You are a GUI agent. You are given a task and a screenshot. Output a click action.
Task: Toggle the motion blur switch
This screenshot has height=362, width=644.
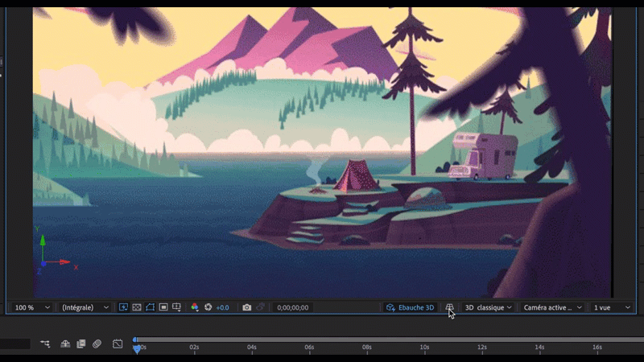pos(97,343)
